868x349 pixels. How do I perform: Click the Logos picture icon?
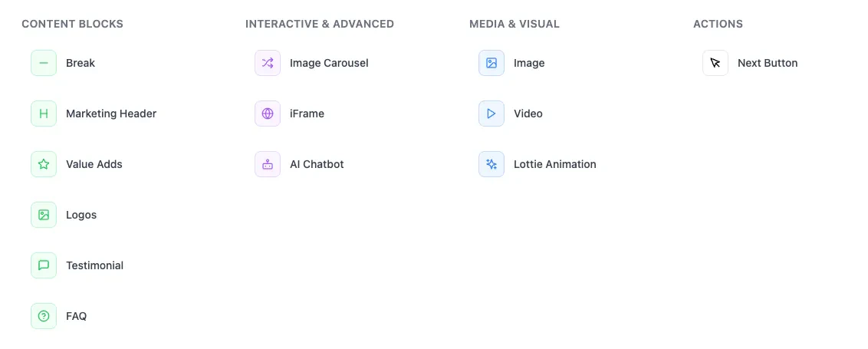44,215
